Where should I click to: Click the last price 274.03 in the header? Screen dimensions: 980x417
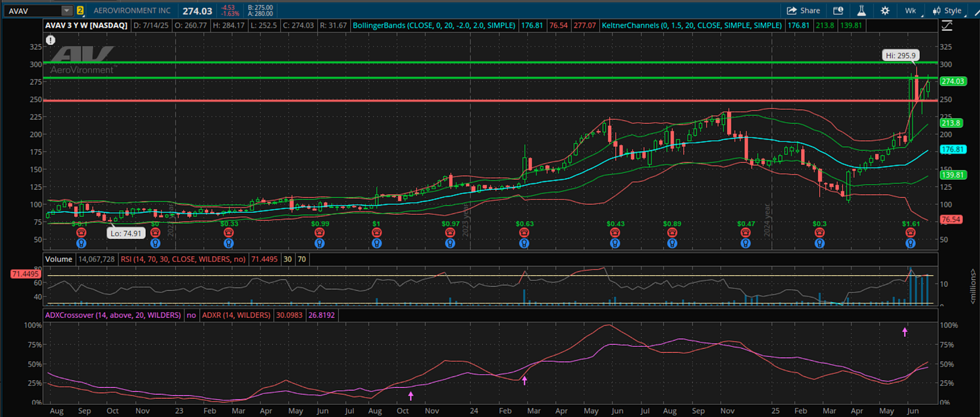click(197, 10)
